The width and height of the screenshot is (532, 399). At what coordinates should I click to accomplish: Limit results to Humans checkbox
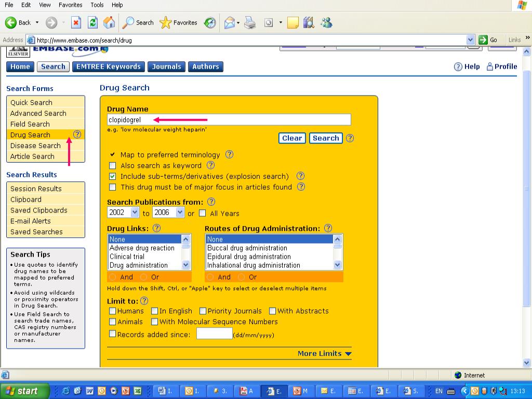point(112,311)
